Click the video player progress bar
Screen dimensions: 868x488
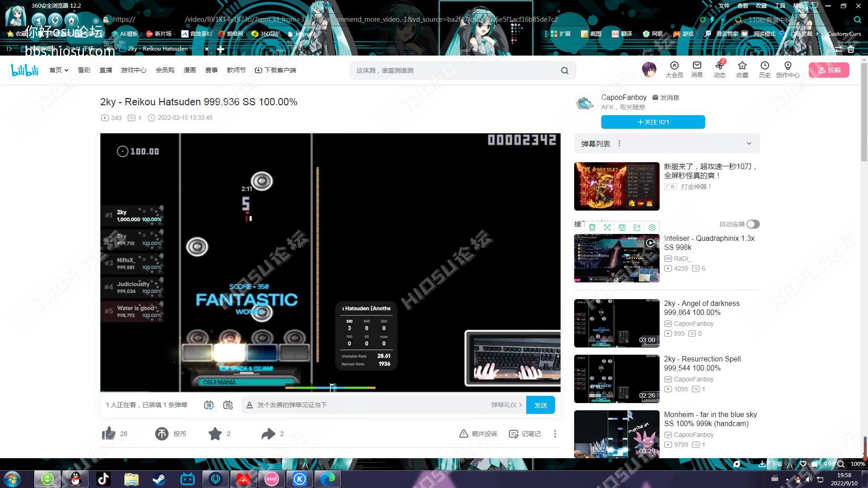[330, 391]
